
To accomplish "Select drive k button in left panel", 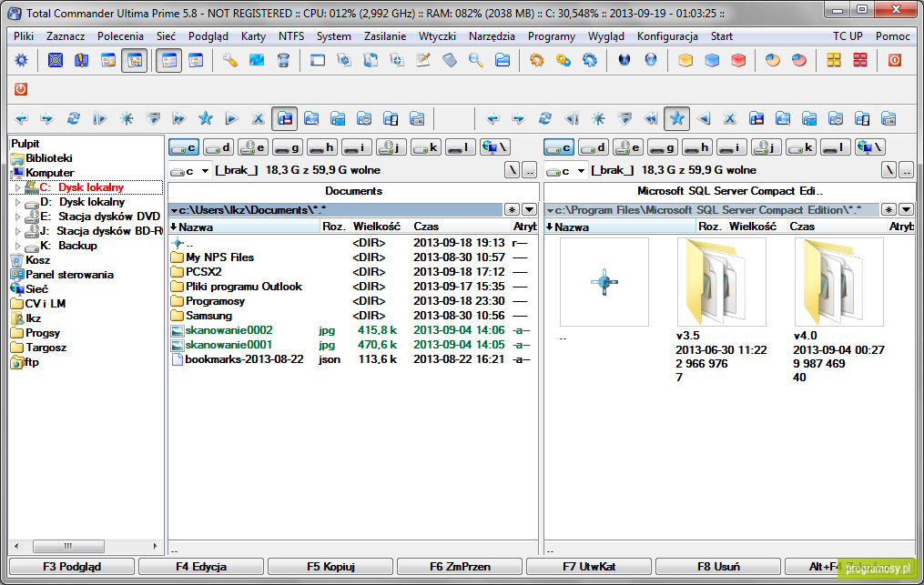I will pos(426,147).
